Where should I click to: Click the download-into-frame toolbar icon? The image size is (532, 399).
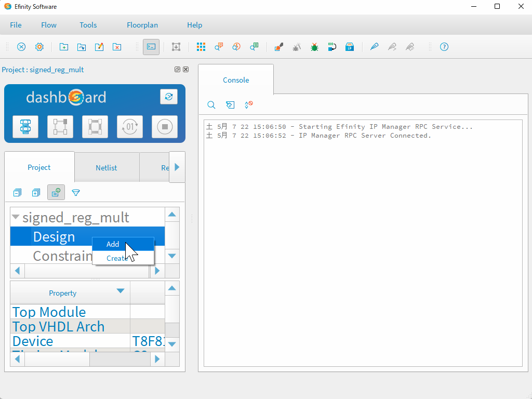coord(176,47)
